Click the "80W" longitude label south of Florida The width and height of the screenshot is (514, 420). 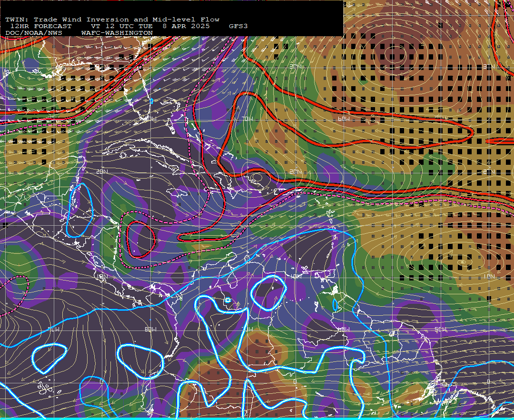151,119
